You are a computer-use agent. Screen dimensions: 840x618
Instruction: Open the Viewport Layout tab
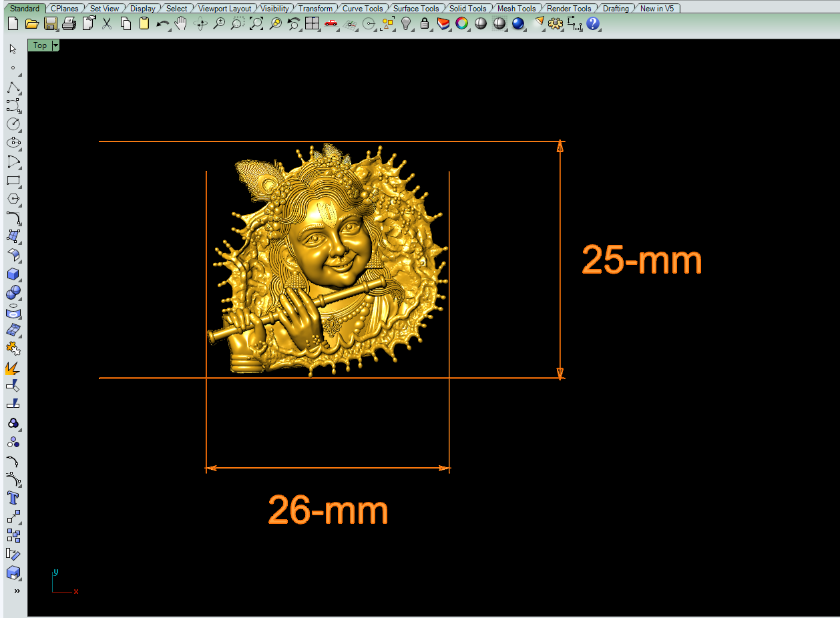tap(225, 9)
